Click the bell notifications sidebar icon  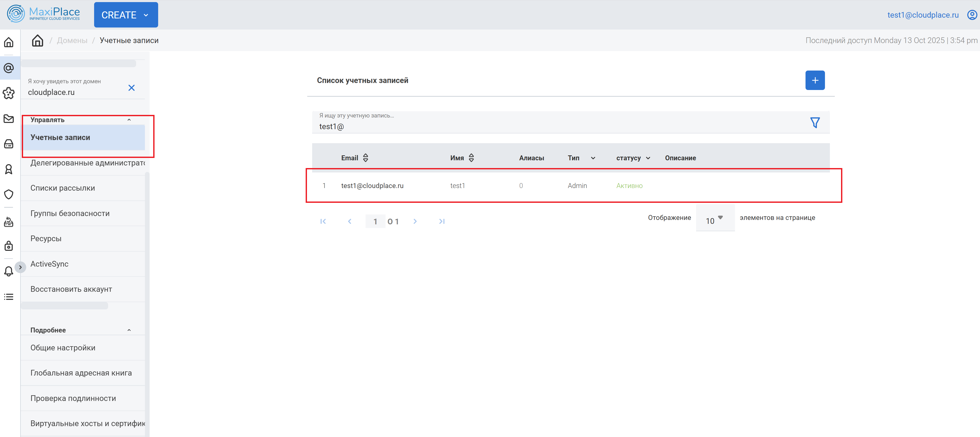(x=9, y=271)
